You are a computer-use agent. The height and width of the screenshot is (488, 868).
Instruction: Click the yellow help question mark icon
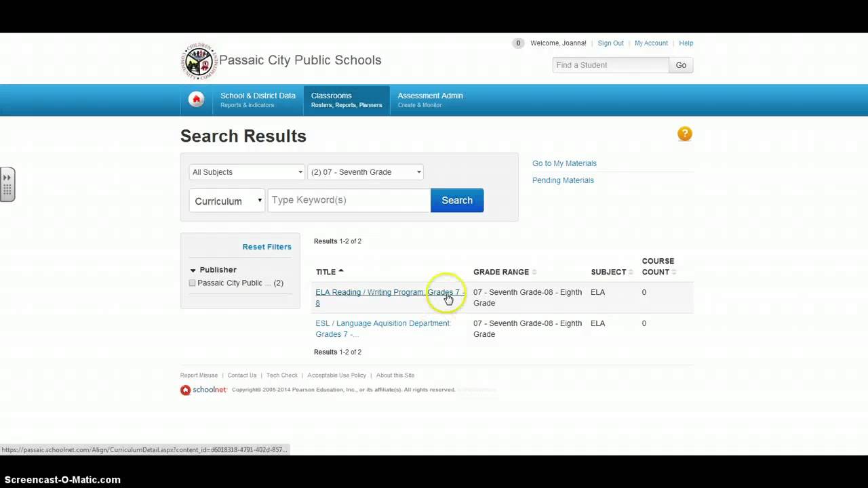coord(685,134)
